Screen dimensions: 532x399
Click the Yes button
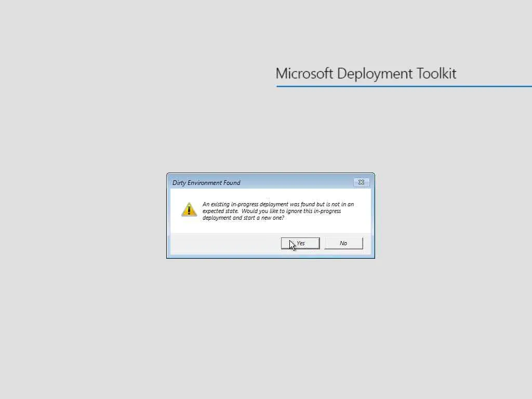tap(300, 243)
